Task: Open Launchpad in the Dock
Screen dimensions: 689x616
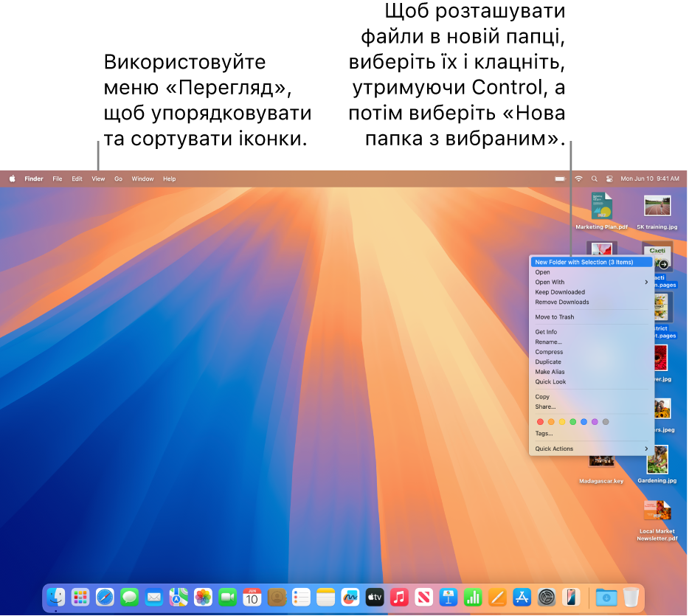Action: click(80, 598)
